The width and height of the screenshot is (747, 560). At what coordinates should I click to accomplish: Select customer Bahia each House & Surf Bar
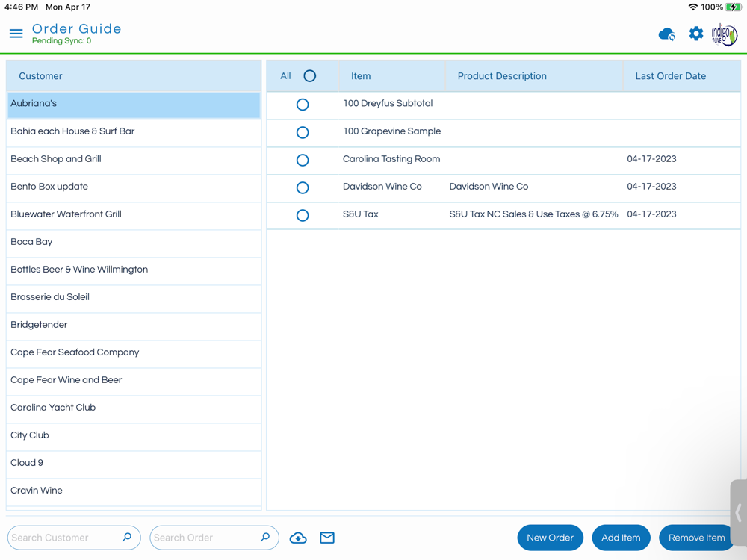point(134,133)
